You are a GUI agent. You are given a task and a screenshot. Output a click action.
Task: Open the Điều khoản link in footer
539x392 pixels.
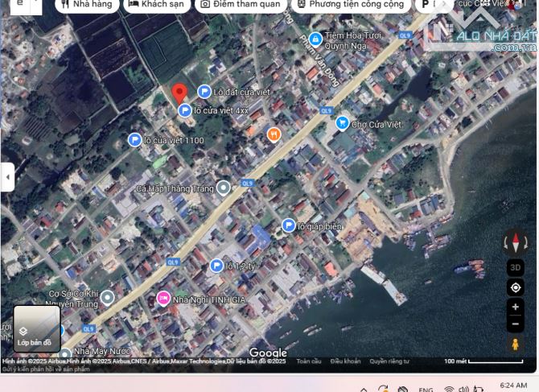346,361
